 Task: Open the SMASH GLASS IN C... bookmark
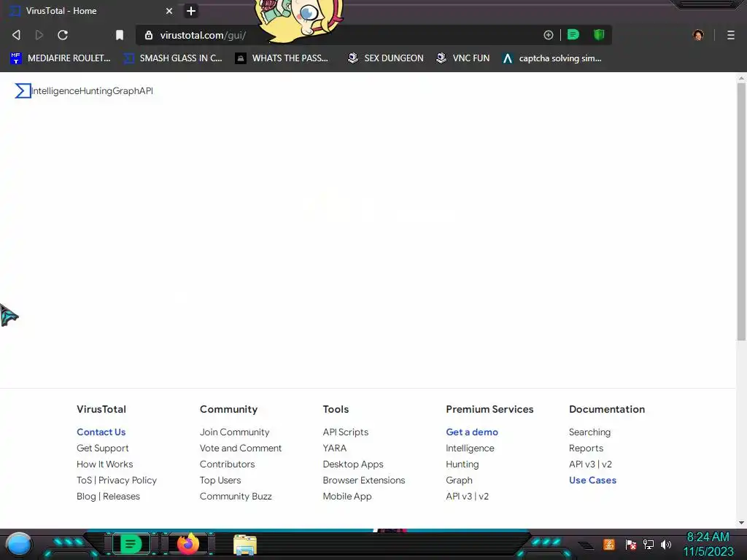pyautogui.click(x=172, y=58)
